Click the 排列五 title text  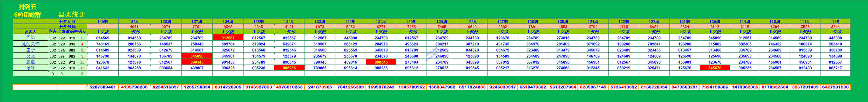coord(28,7)
